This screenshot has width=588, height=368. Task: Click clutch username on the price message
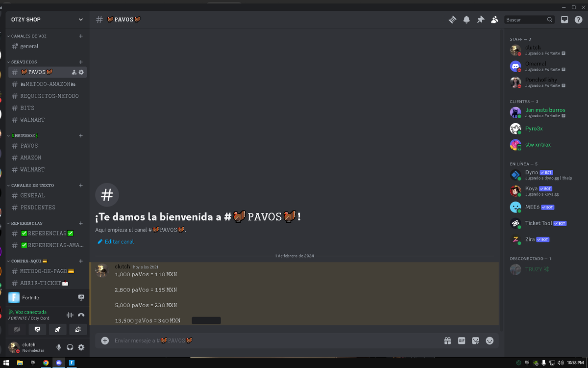122,266
